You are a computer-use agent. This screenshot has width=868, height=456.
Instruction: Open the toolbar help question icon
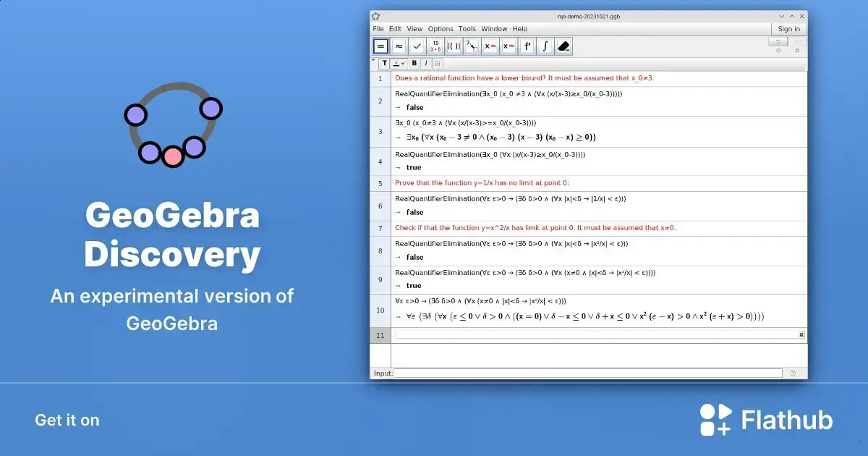pos(778,51)
